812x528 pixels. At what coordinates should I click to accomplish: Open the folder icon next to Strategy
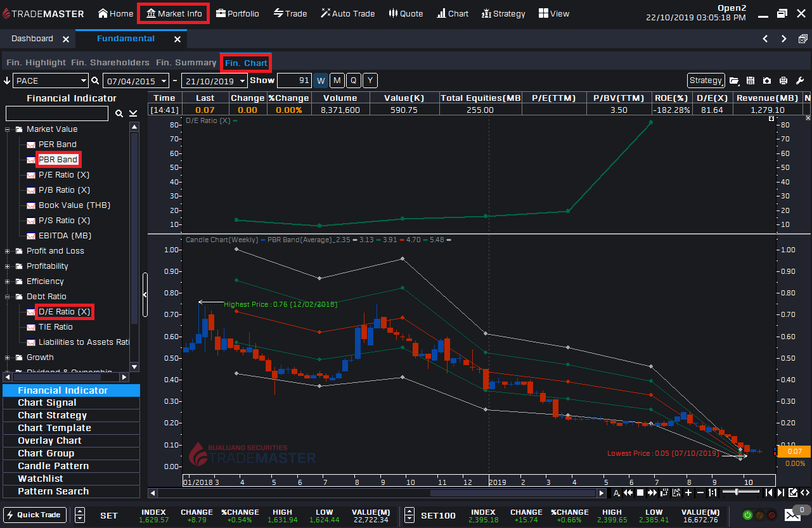[734, 80]
